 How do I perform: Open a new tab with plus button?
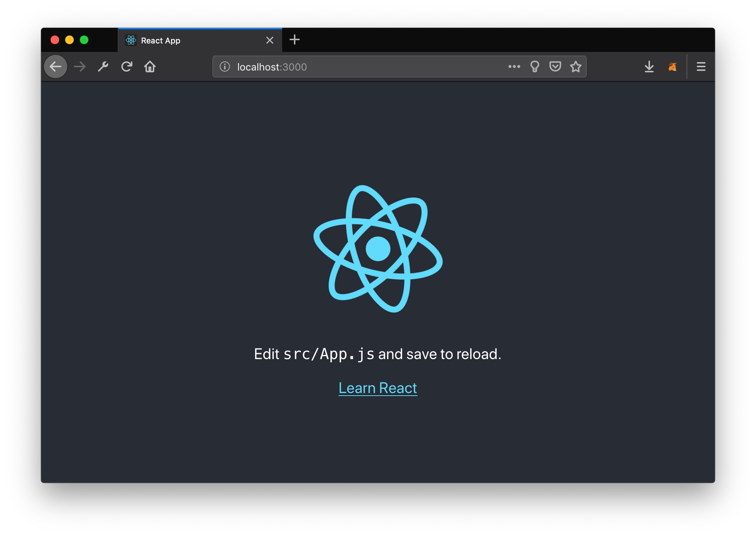(295, 39)
